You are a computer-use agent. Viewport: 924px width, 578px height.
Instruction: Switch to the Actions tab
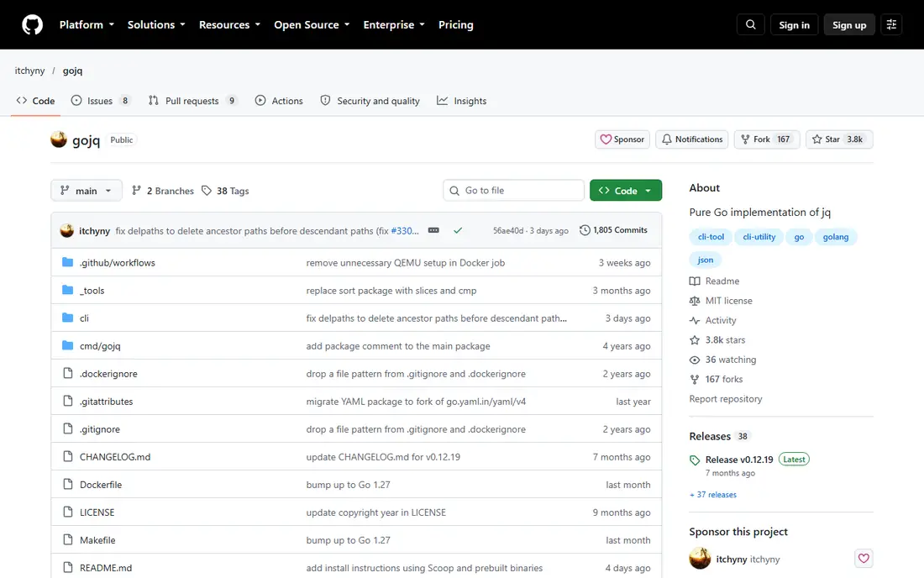pos(279,101)
